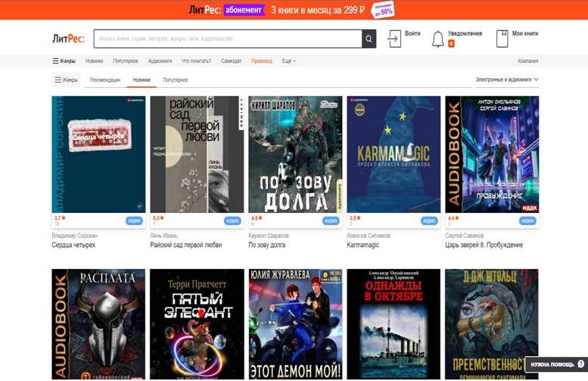The width and height of the screenshot is (588, 381).
Task: Click the 4,5 star rating under По зову долга
Action: coord(257,218)
